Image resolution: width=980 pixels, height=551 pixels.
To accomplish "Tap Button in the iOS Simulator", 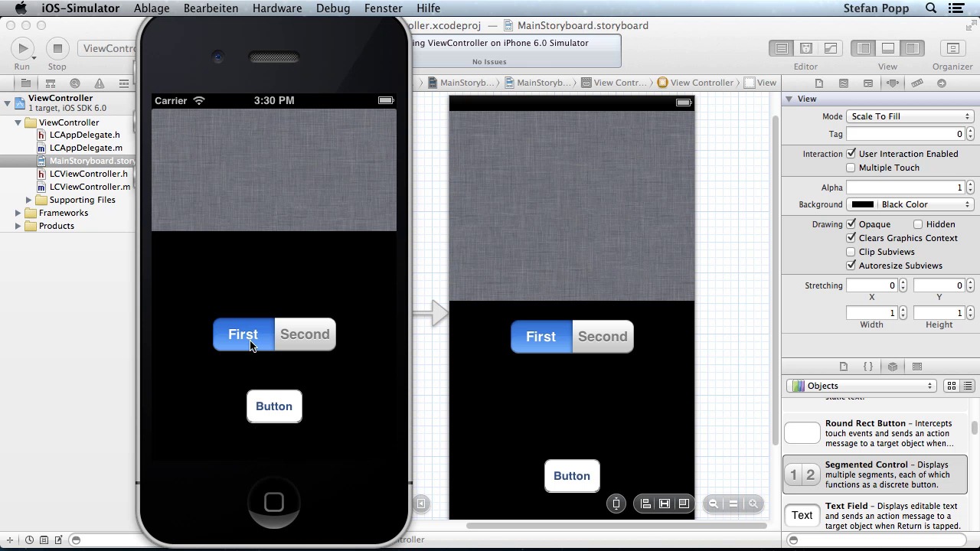I will (x=274, y=406).
